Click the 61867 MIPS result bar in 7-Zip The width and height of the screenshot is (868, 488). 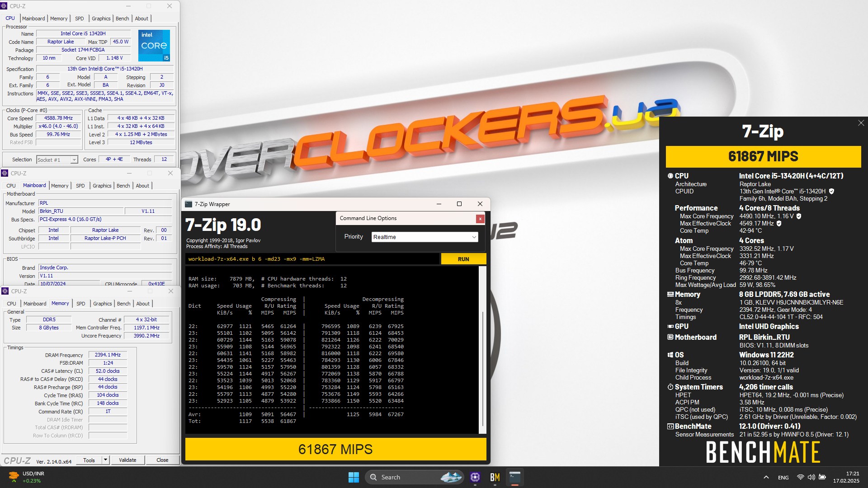pos(335,449)
